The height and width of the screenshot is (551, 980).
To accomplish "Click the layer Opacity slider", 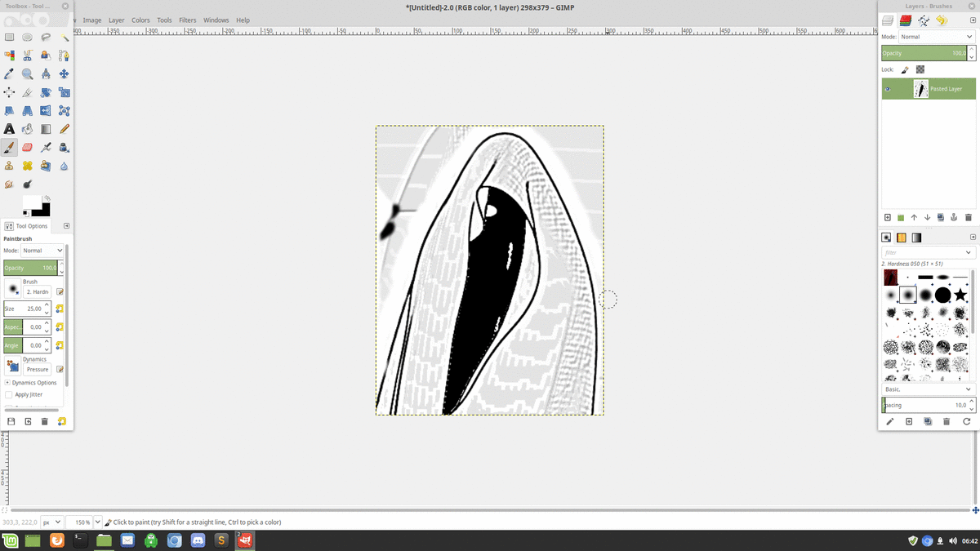I will (923, 53).
